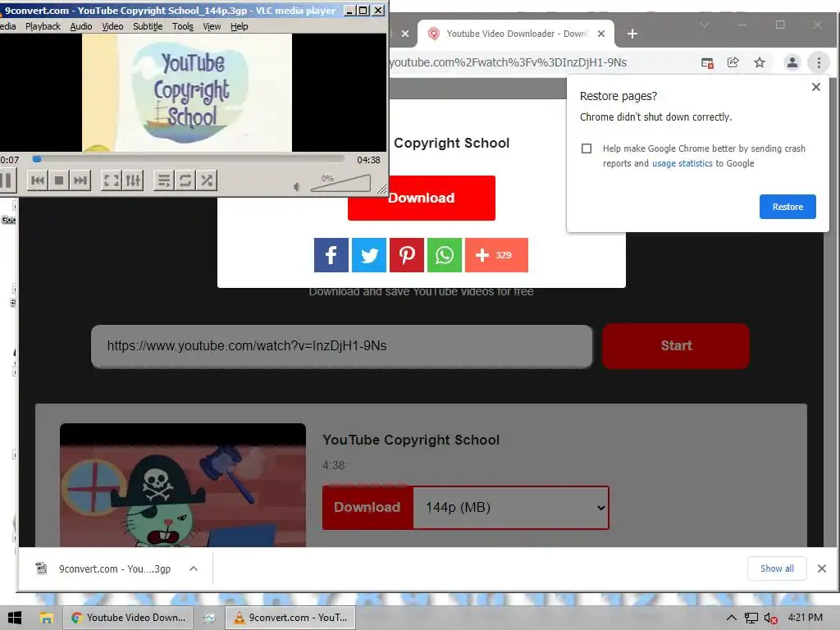The image size is (840, 630).
Task: Skip to previous media in VLC
Action: click(x=38, y=180)
